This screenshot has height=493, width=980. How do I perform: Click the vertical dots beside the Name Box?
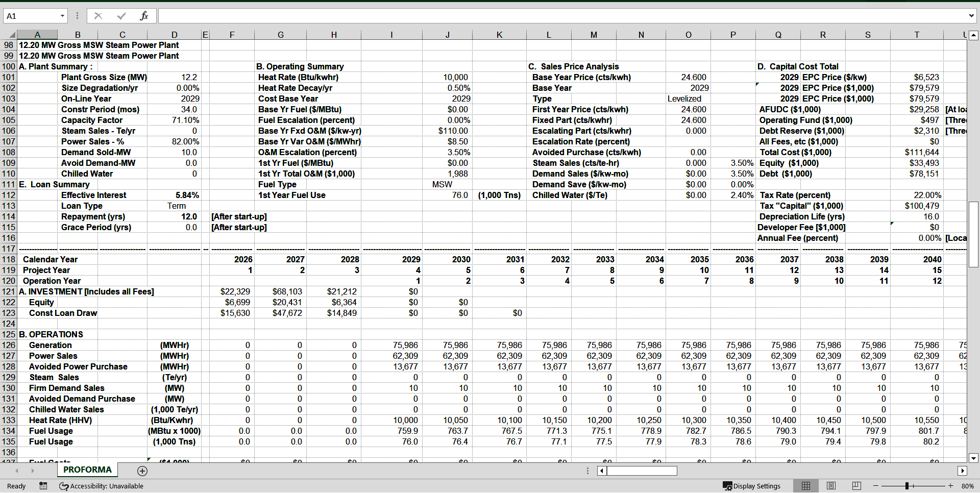(x=77, y=15)
